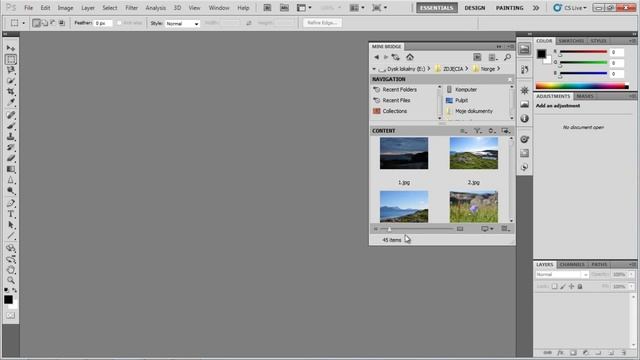The height and width of the screenshot is (360, 640).
Task: Open the Info panel icon in dock
Action: (x=524, y=119)
